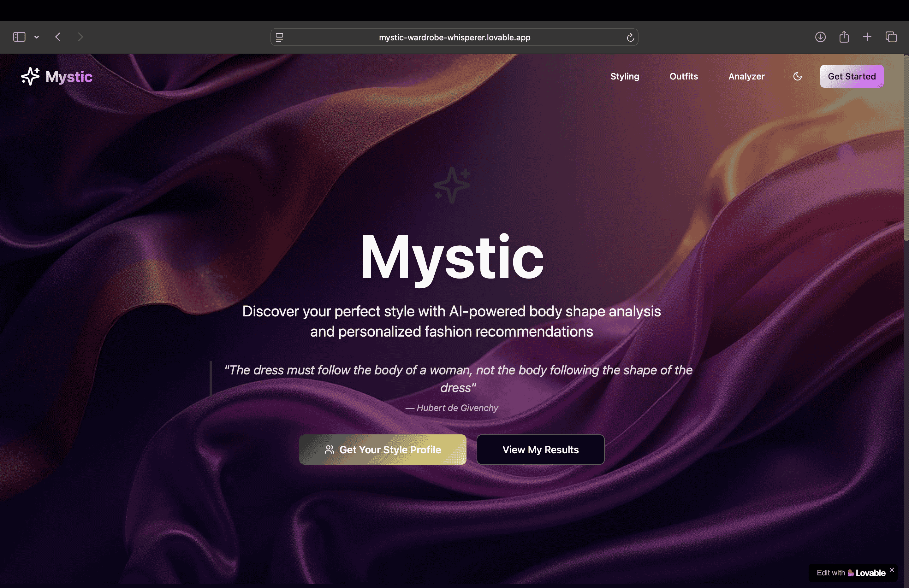Go to the Outfits navigation item
Image resolution: width=909 pixels, height=588 pixels.
[x=683, y=76]
